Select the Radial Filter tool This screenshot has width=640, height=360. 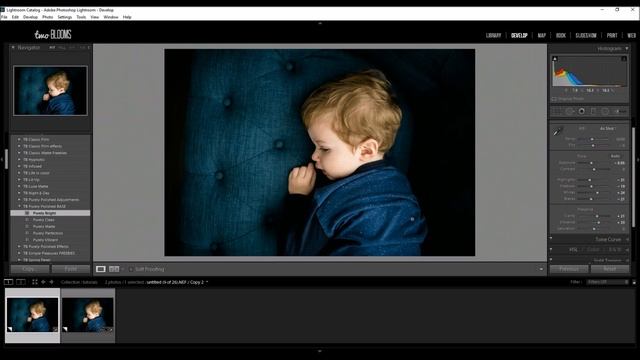pos(605,111)
